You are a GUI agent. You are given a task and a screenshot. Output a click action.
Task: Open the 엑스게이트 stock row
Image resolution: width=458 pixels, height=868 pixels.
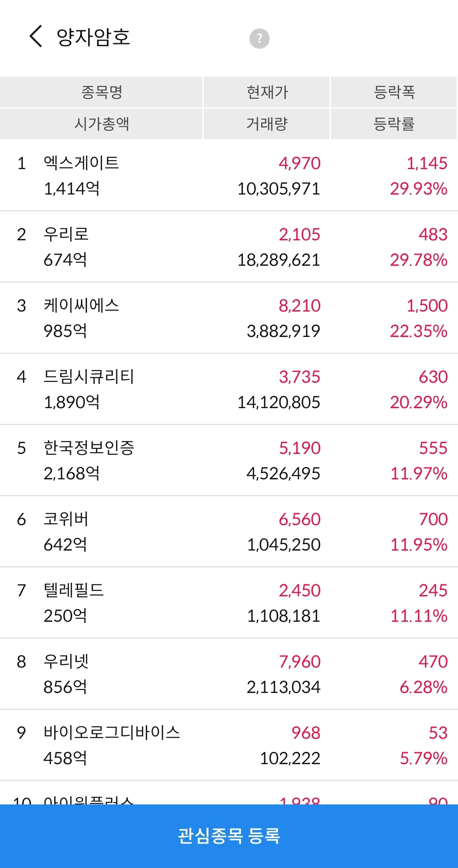(x=229, y=175)
